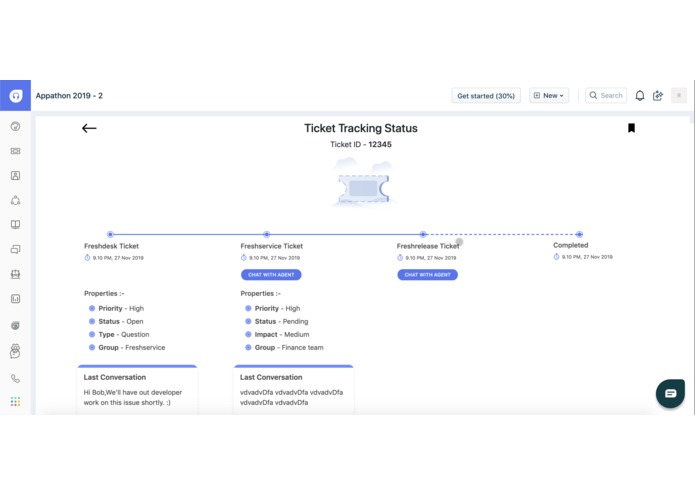The image size is (695, 494).
Task: Click Status - Open property
Action: [x=121, y=321]
